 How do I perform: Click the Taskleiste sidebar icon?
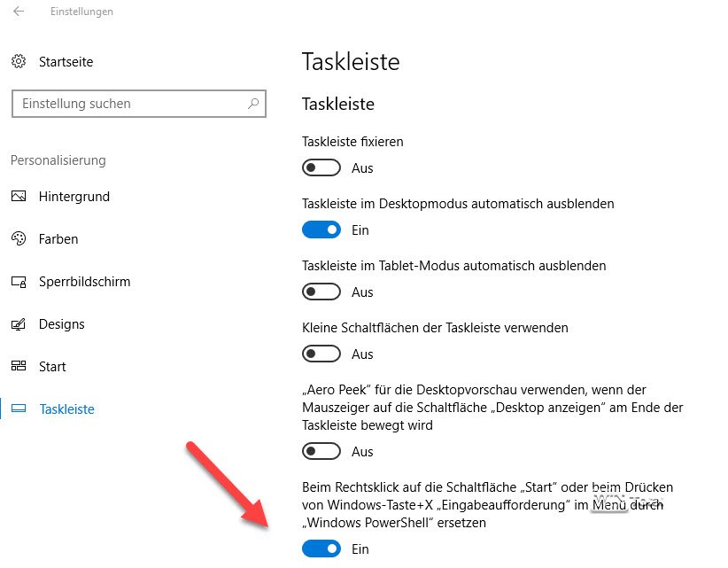19,409
